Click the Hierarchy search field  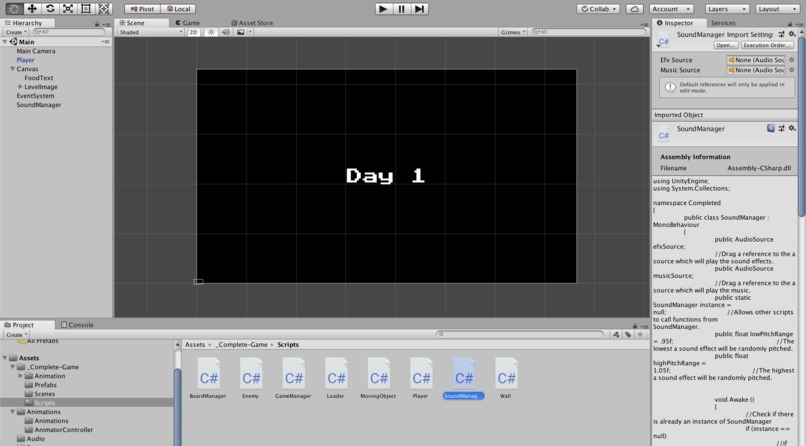click(x=69, y=32)
